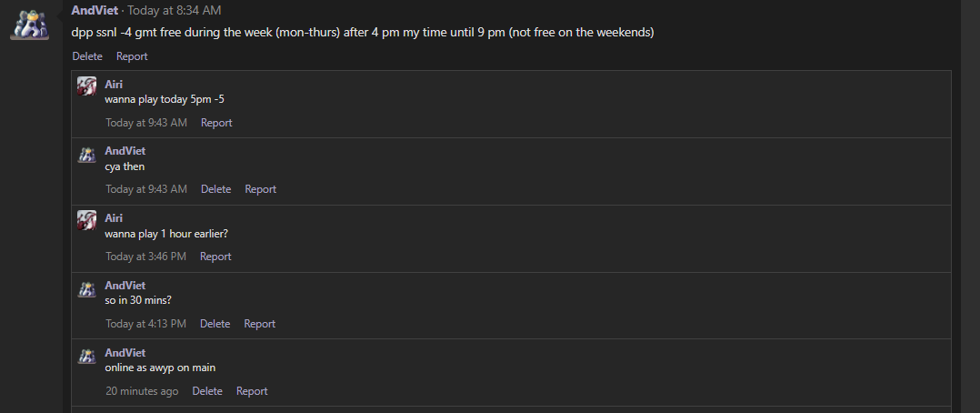Report the main "dpp ssnl" post
The height and width of the screenshot is (413, 980).
coord(132,56)
